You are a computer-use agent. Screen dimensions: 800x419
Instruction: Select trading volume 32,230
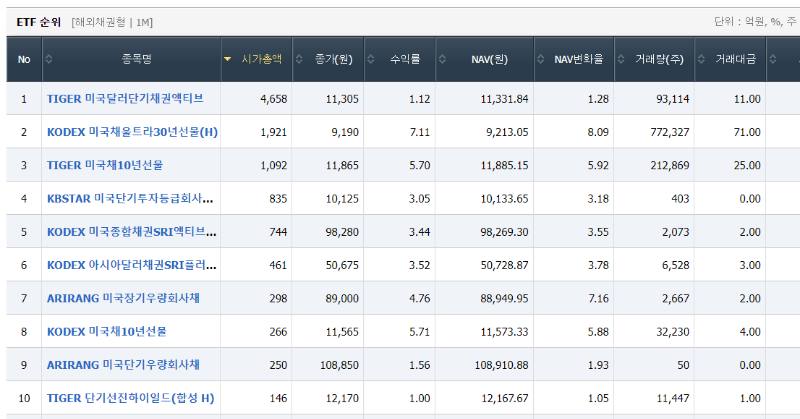click(673, 332)
